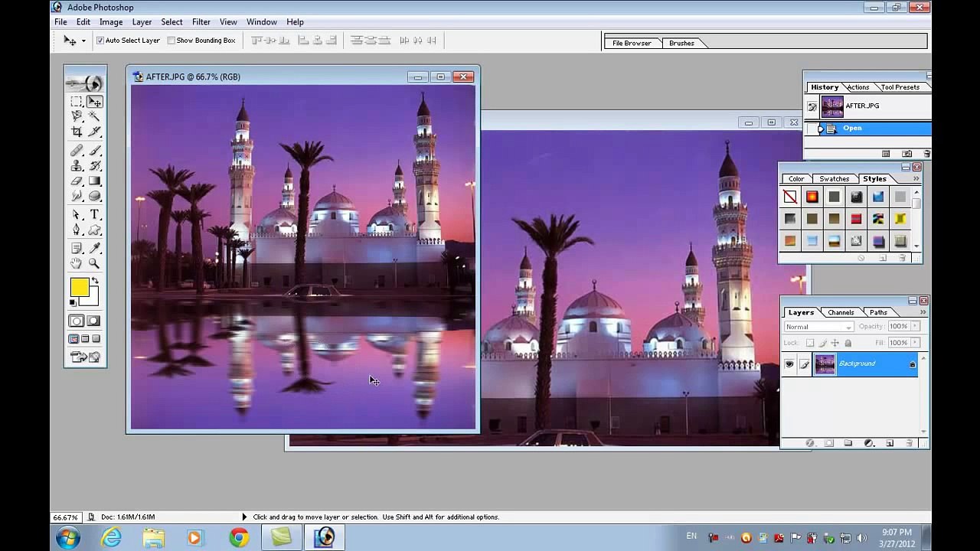
Task: Select the Pen tool
Action: tap(77, 230)
